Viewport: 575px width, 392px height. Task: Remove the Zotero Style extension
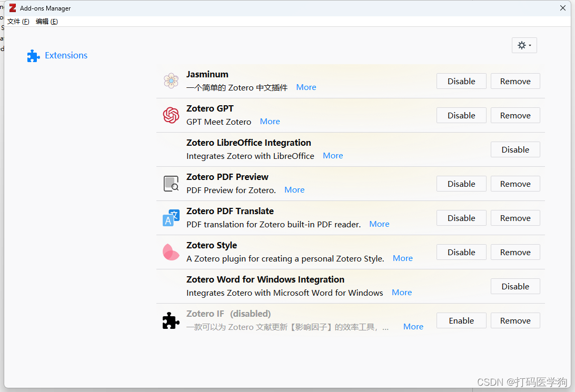pos(515,252)
